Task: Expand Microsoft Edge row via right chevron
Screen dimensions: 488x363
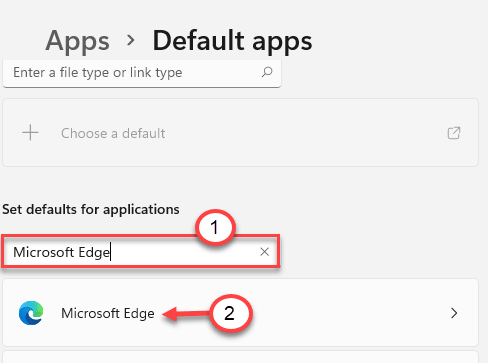Action: pos(454,313)
